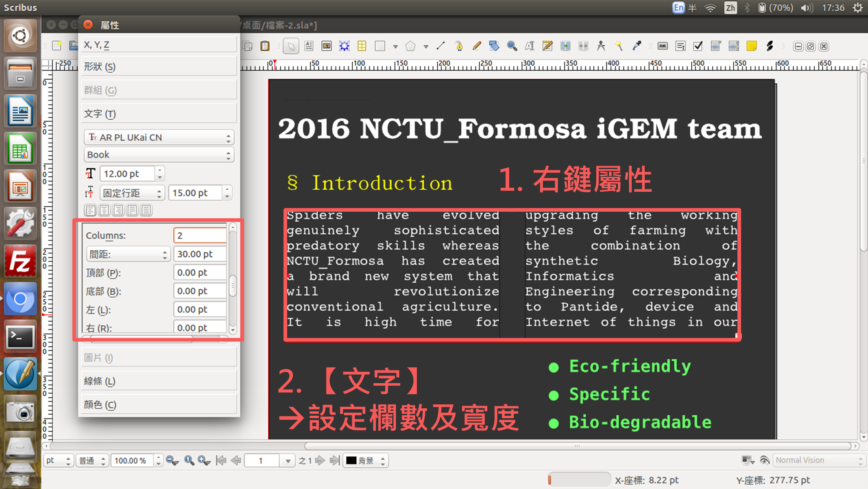The width and height of the screenshot is (868, 489).
Task: Insert a PDF push button (OK icon)
Action: 663,46
